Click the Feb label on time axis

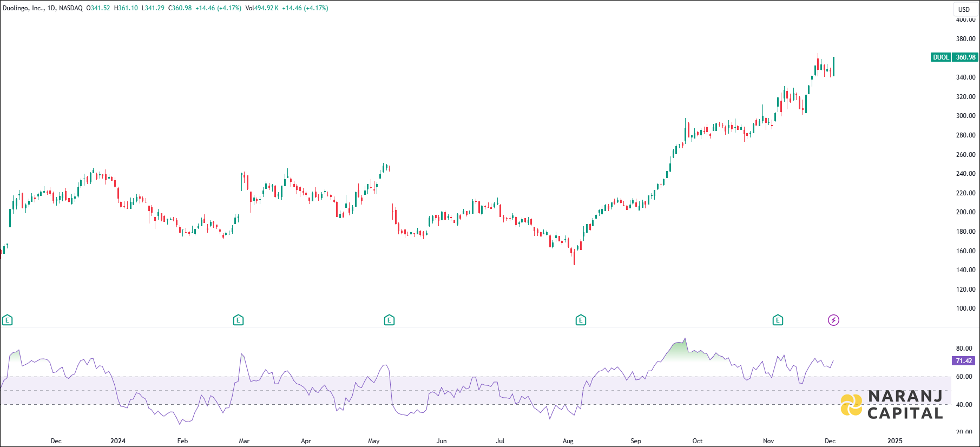[x=182, y=441]
